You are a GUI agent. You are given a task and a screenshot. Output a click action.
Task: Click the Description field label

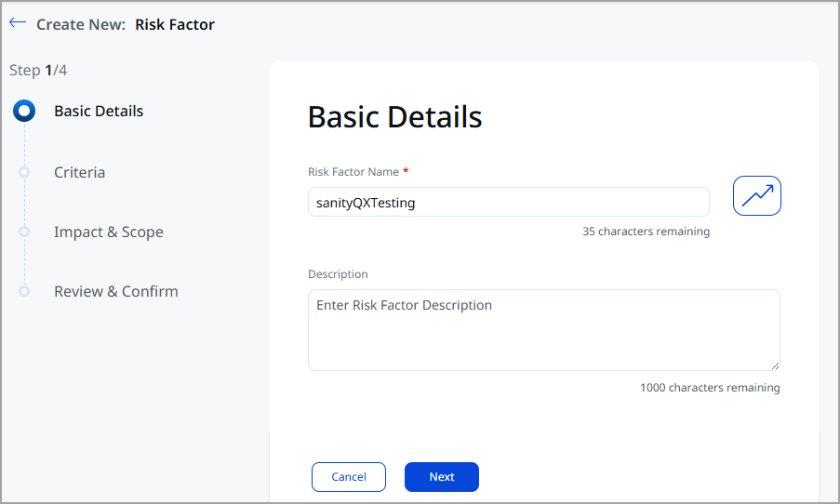point(338,274)
